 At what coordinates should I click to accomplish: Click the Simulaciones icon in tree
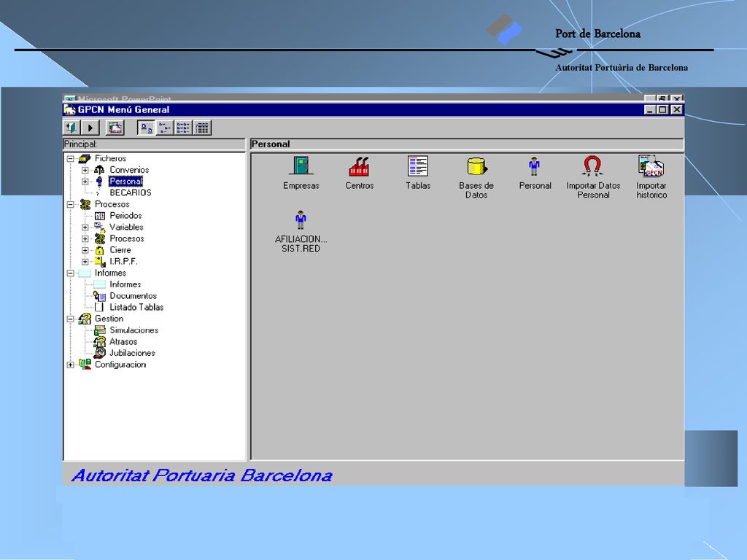[99, 330]
